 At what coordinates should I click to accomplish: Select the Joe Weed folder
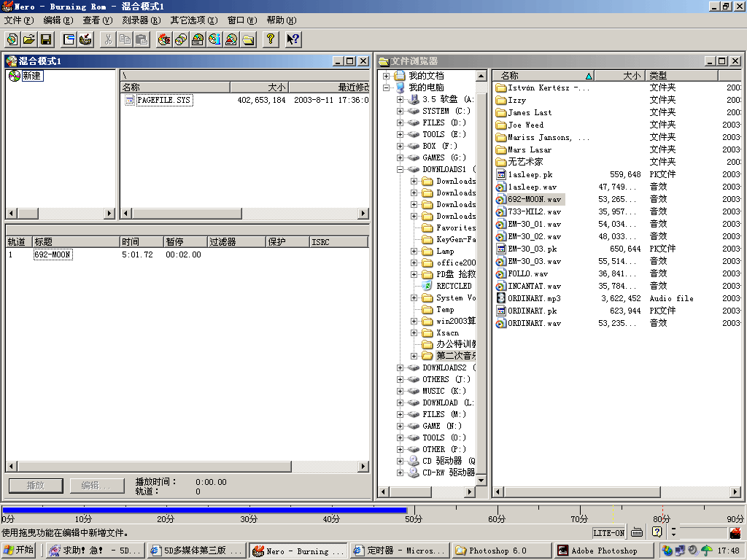525,125
